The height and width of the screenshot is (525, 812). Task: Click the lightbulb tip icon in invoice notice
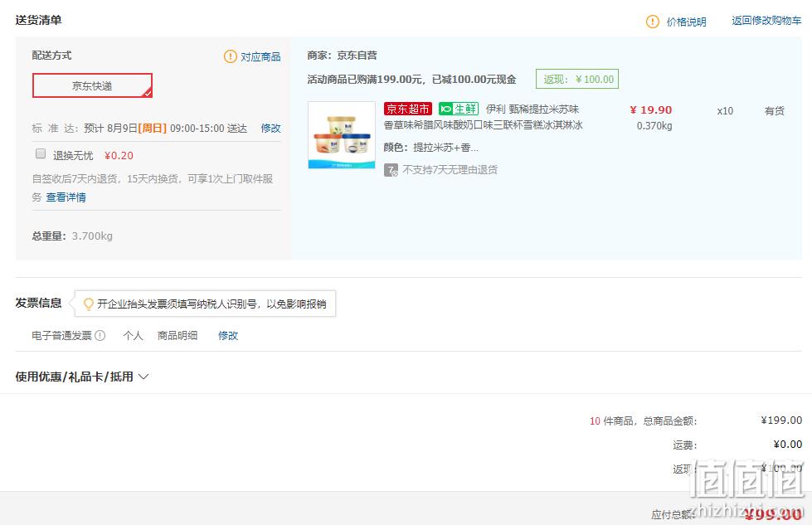[x=89, y=304]
